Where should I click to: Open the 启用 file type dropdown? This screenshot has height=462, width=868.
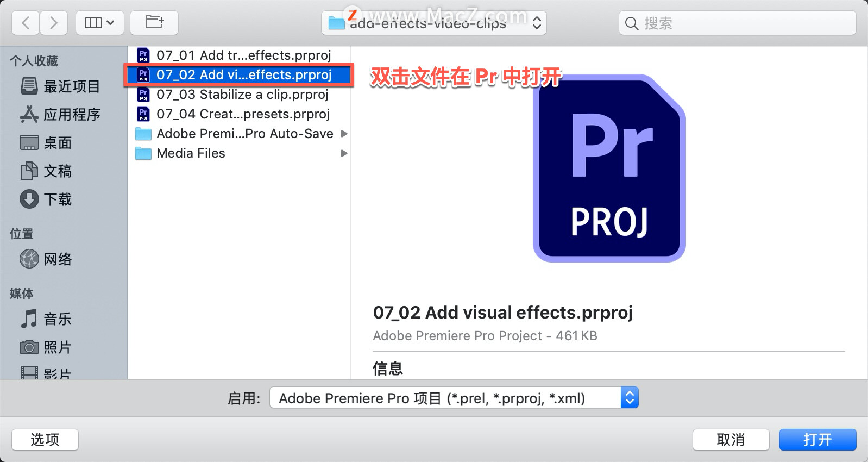click(454, 398)
